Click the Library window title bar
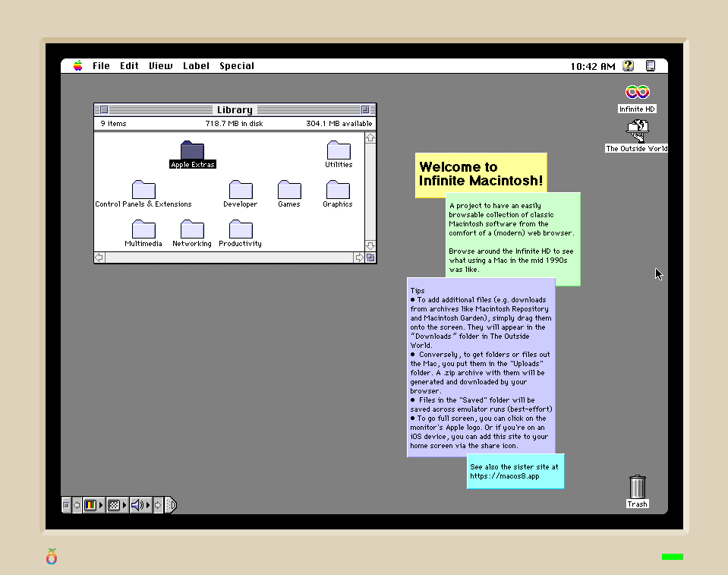This screenshot has width=728, height=575. [235, 109]
